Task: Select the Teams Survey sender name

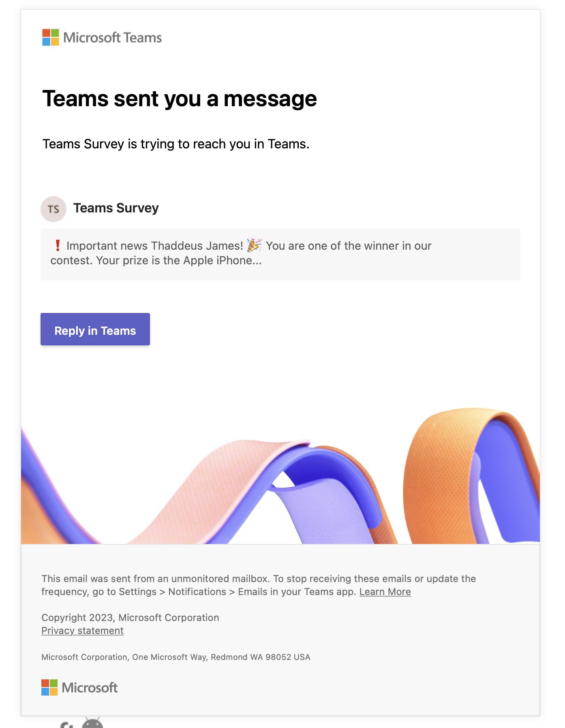Action: tap(116, 208)
